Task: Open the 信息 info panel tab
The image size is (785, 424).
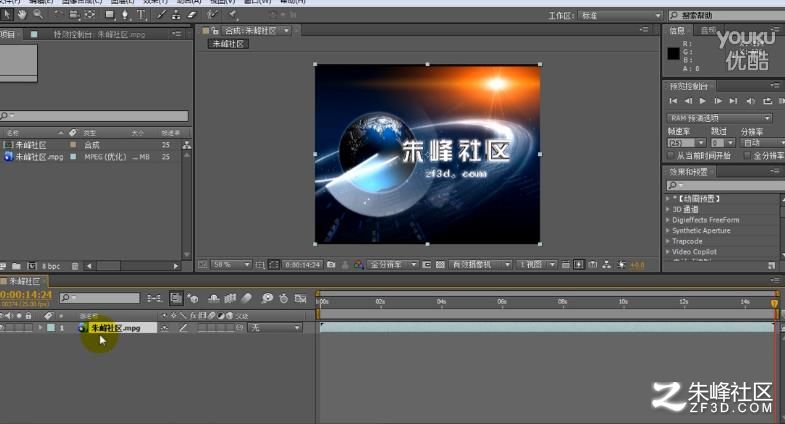Action: (677, 31)
